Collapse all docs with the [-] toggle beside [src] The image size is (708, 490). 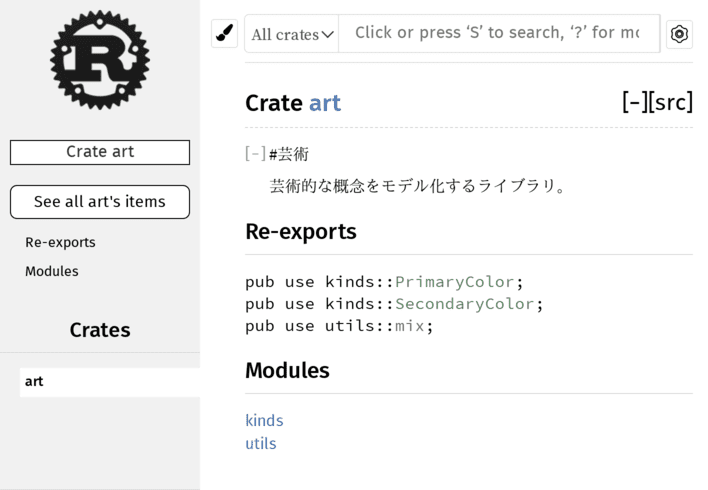click(634, 102)
